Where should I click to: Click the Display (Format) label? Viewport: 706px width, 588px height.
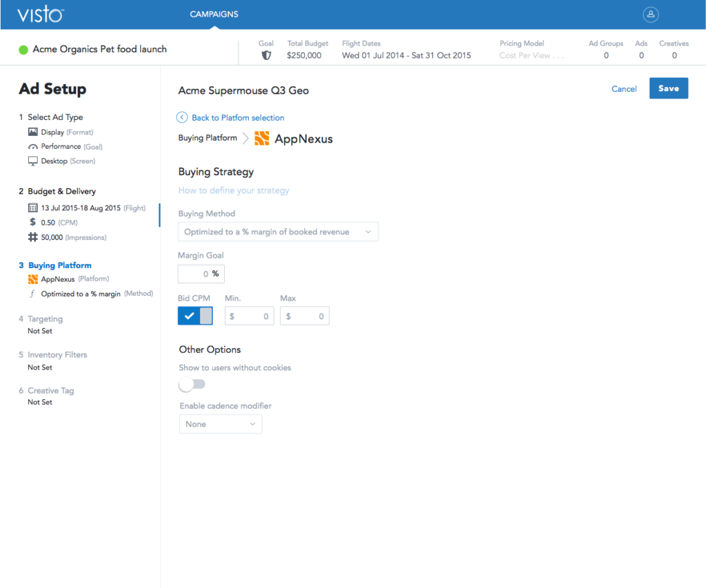[67, 132]
